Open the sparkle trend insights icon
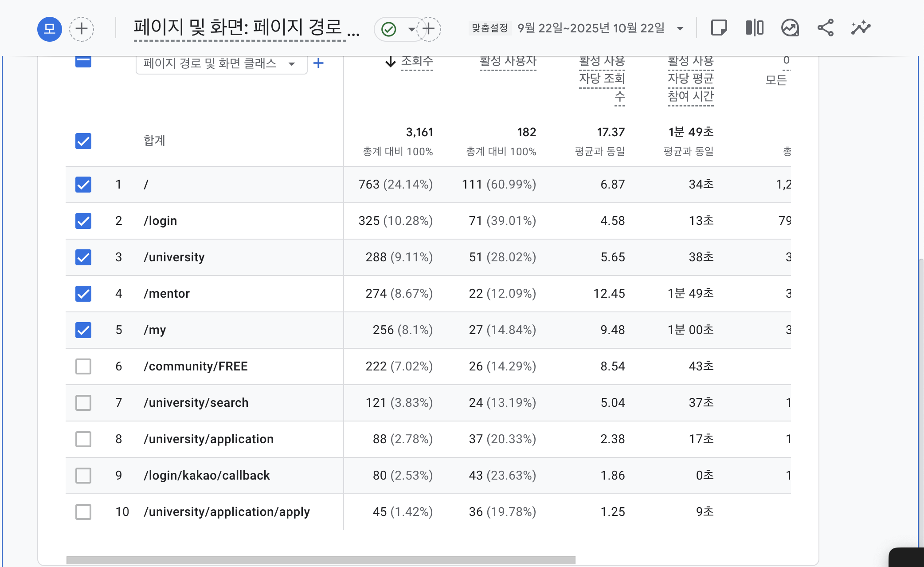This screenshot has width=924, height=567. [861, 28]
